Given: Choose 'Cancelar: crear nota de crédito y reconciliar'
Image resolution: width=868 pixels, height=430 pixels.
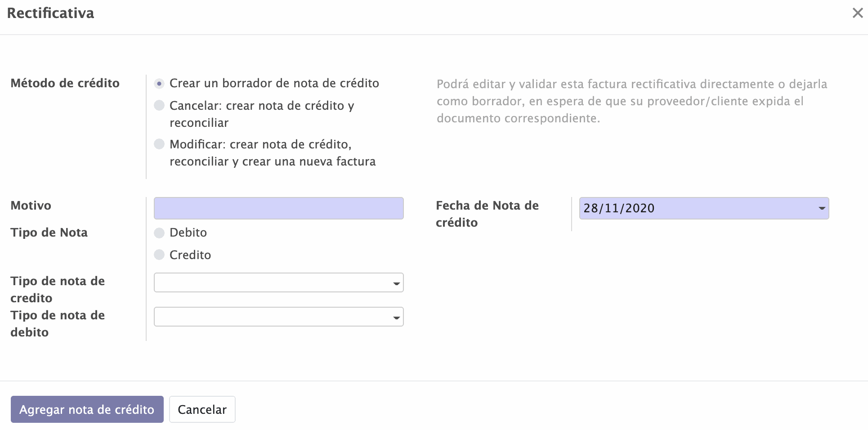Looking at the screenshot, I should (x=159, y=105).
